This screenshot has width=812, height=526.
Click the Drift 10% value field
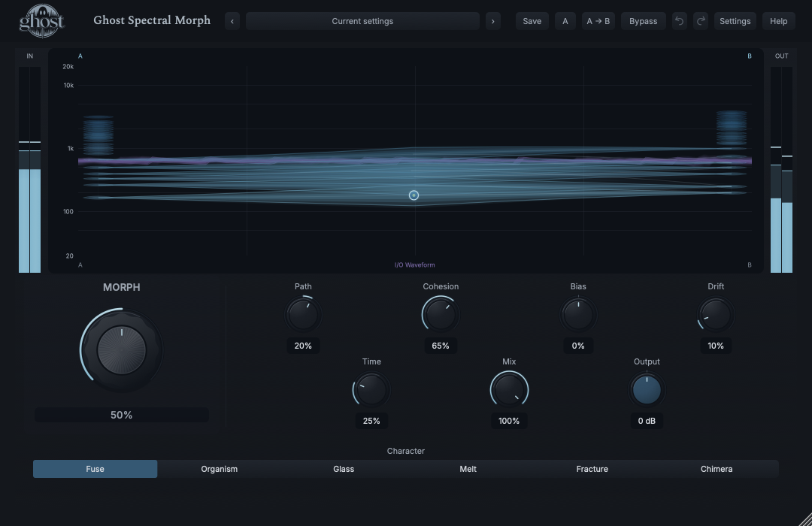[x=716, y=346]
